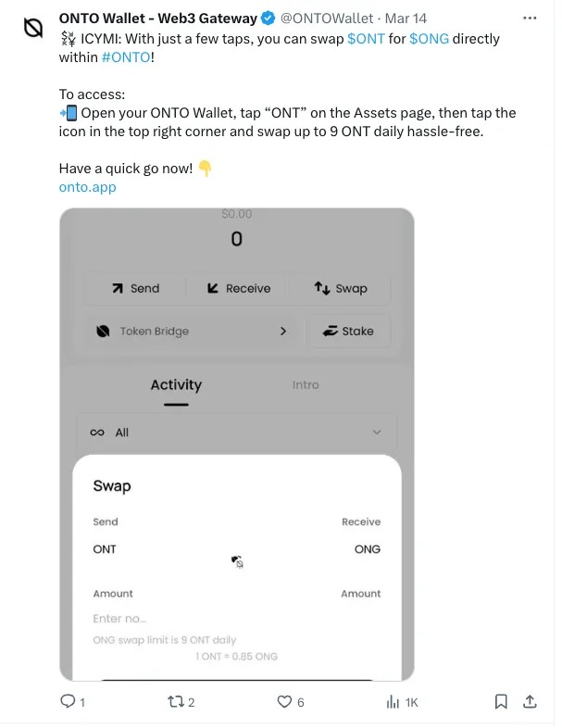Viewport: 562px width, 728px height.
Task: Select the Activity tab
Action: coord(176,385)
